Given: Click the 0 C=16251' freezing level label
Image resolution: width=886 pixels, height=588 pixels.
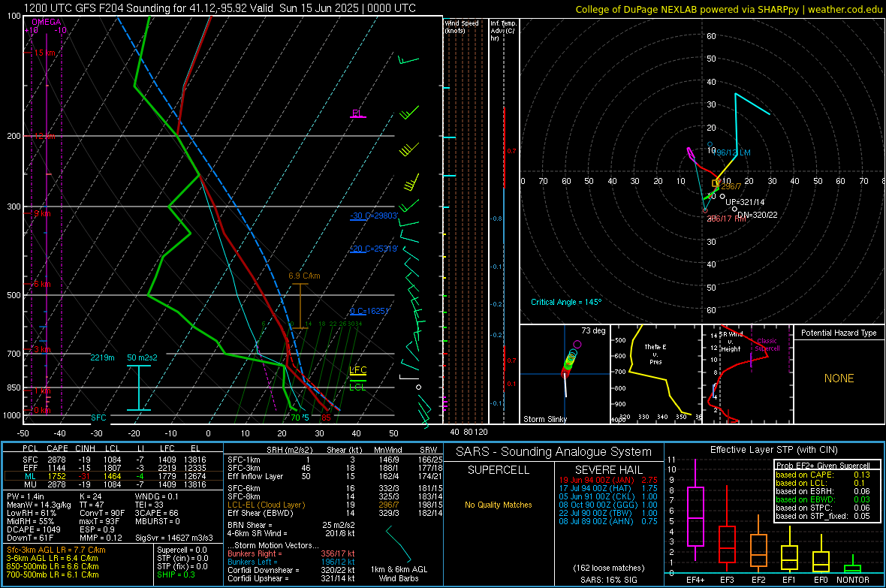Looking at the screenshot, I should point(369,311).
